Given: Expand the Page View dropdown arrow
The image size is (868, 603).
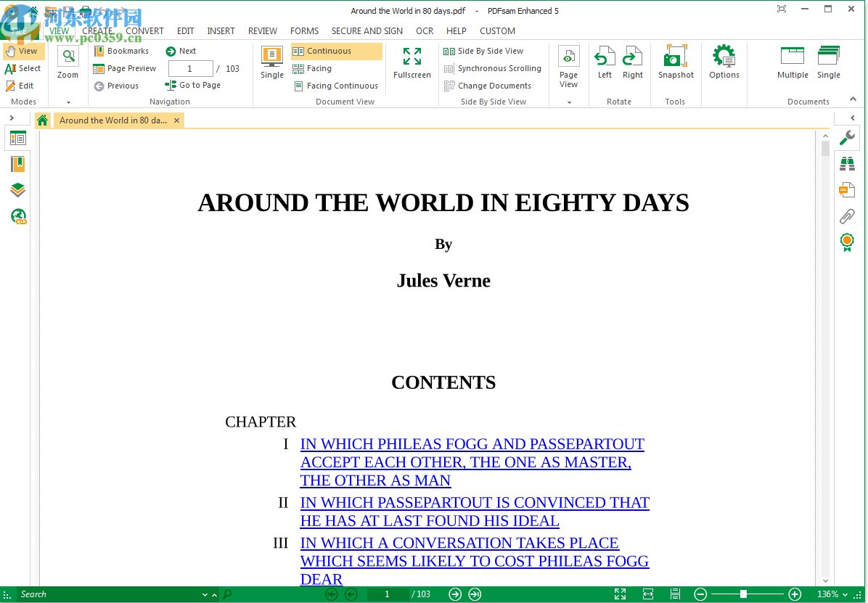Looking at the screenshot, I should click(568, 101).
